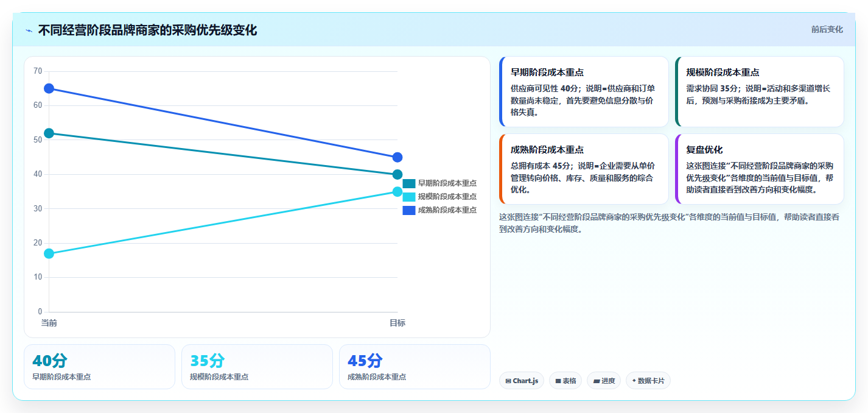Click the cyan data point at 目标 35

pyautogui.click(x=397, y=191)
